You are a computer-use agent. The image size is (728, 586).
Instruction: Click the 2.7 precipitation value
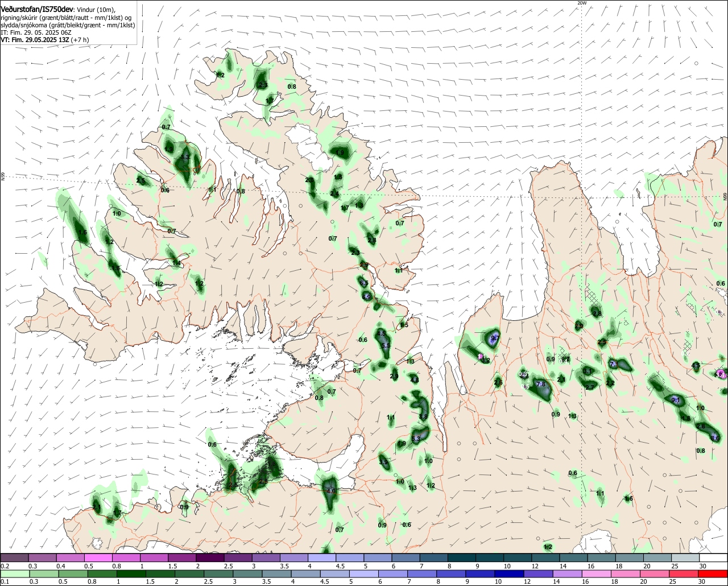click(x=590, y=387)
